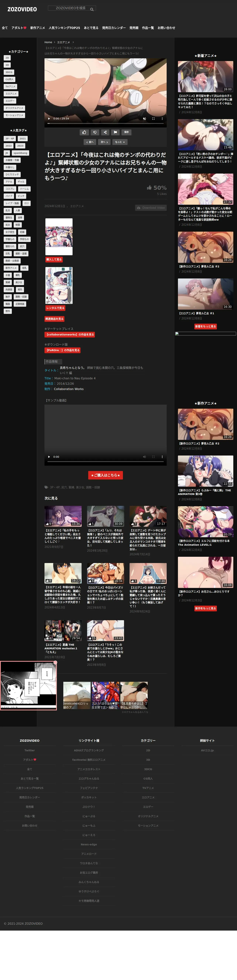The height and width of the screenshot is (980, 237).
Task: Click the red ご購入はこちら button
Action: pos(106,476)
